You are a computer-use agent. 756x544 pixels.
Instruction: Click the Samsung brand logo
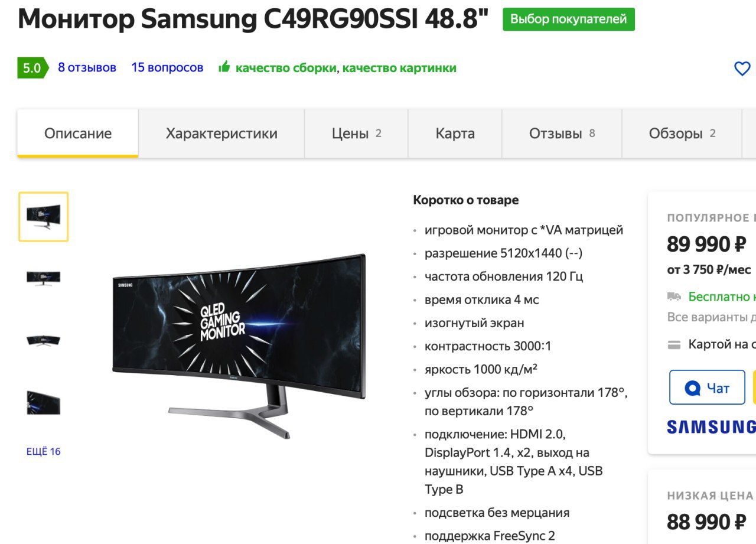(x=711, y=426)
